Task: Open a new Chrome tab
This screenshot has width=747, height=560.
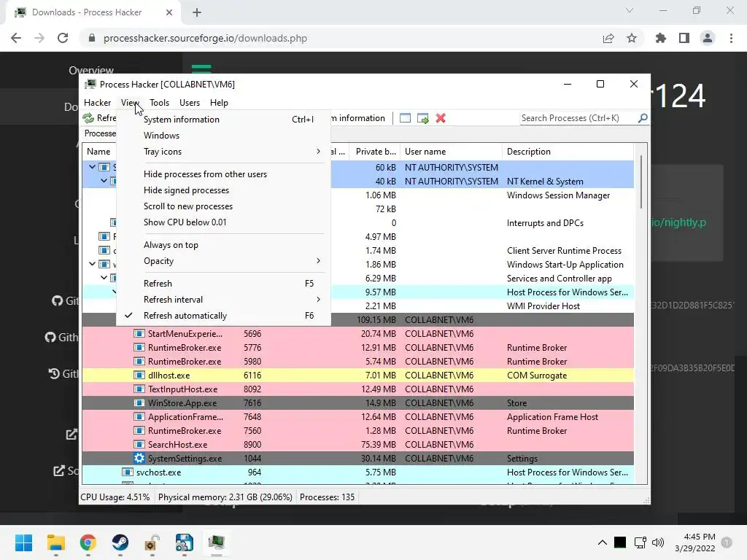Action: click(197, 12)
